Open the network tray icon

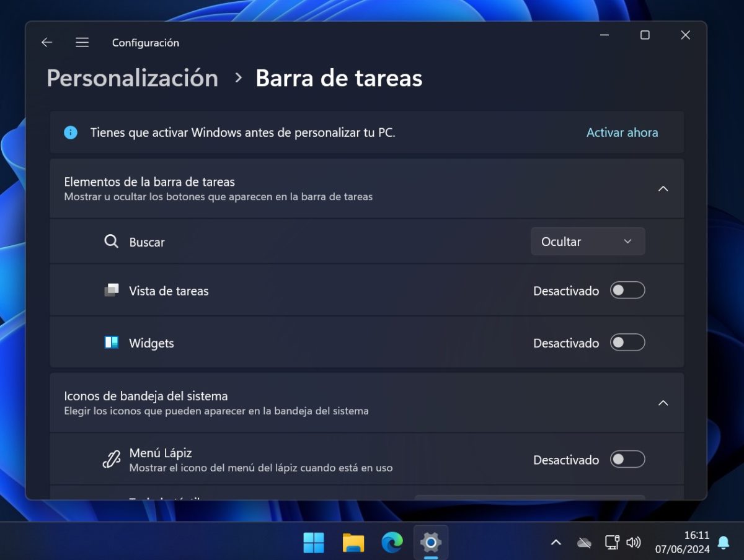612,543
